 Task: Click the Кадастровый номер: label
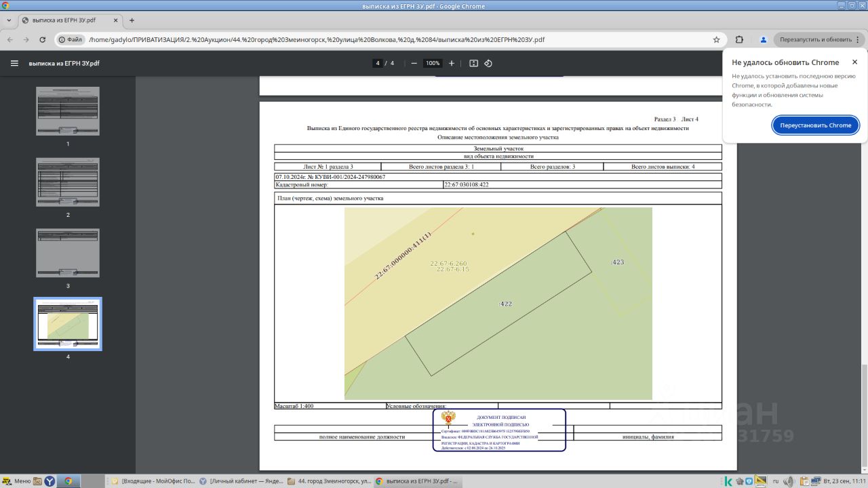[302, 184]
